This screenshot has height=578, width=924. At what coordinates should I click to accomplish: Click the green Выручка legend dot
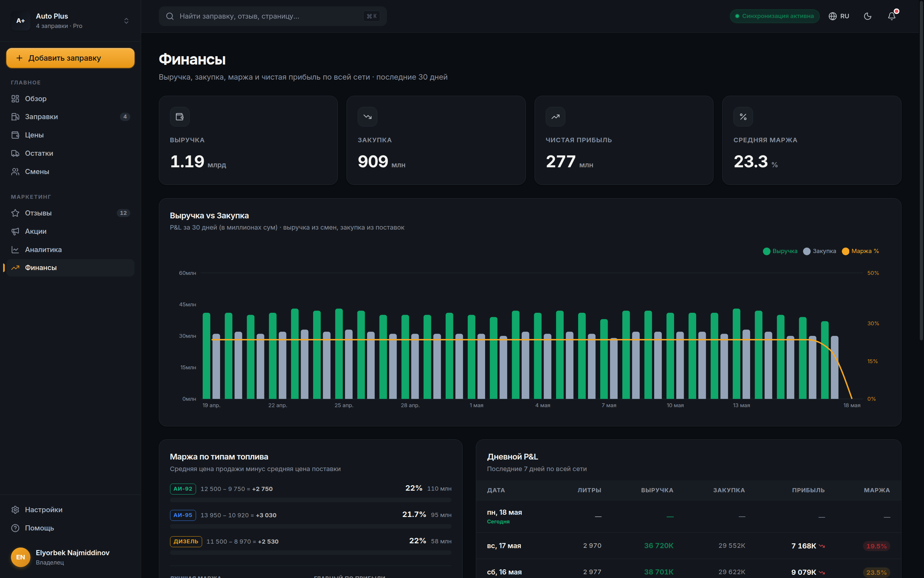point(766,251)
